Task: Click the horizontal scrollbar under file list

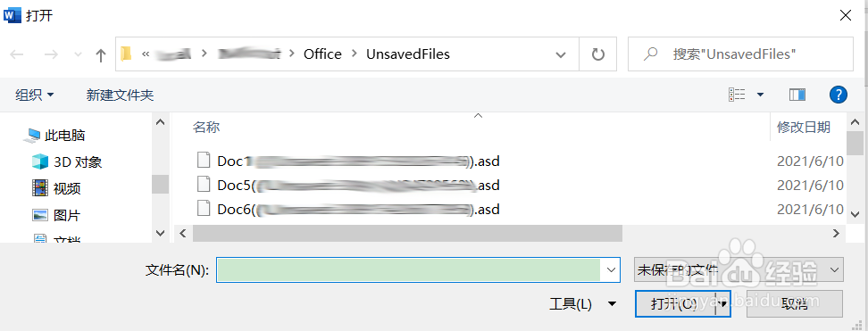Action: (x=407, y=233)
